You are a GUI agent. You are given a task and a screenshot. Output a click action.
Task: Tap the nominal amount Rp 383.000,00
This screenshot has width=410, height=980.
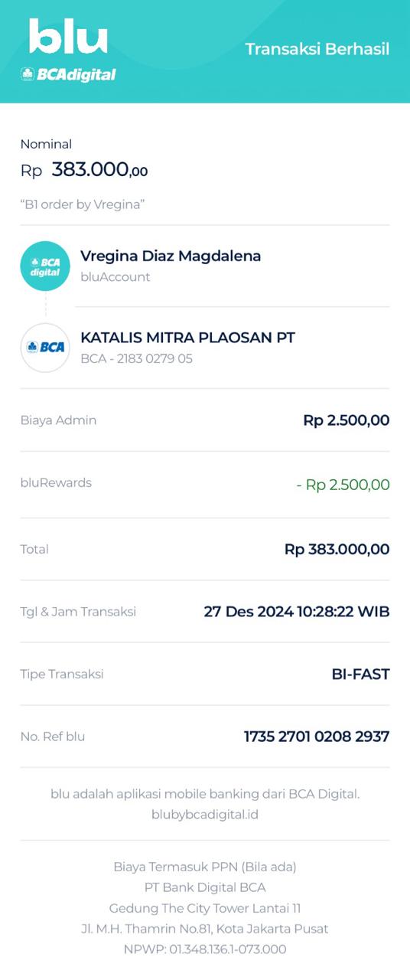tap(84, 169)
